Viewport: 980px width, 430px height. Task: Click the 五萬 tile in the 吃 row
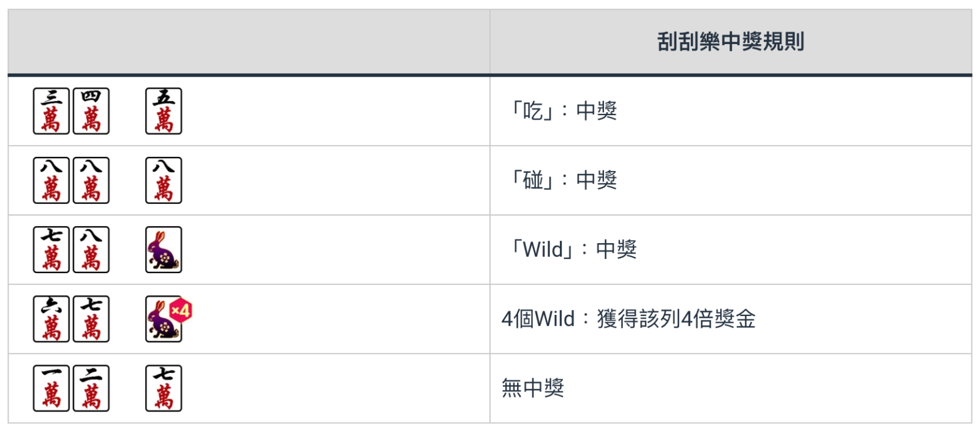(164, 111)
